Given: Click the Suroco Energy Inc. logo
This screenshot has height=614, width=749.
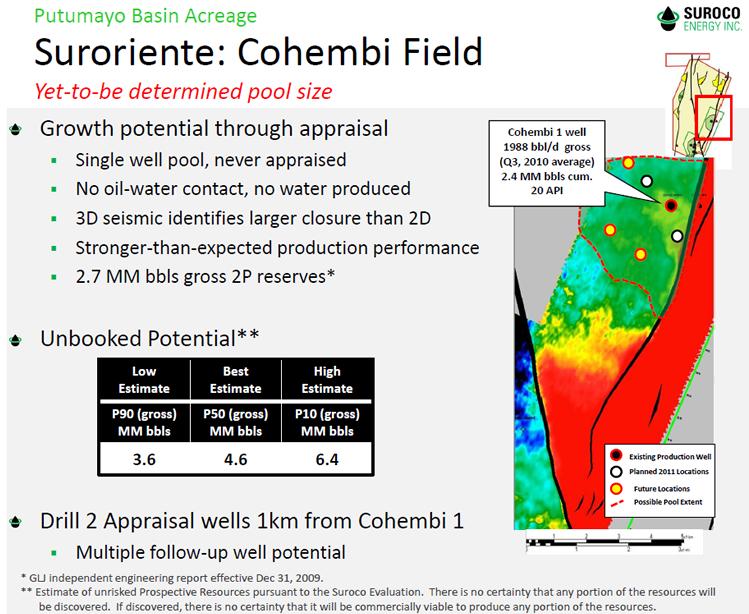Looking at the screenshot, I should (x=699, y=19).
